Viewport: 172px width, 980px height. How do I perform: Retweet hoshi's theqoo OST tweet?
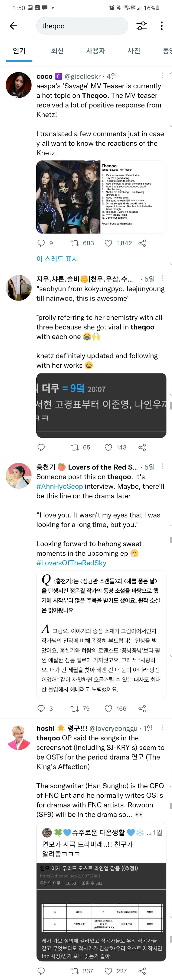pyautogui.click(x=75, y=971)
